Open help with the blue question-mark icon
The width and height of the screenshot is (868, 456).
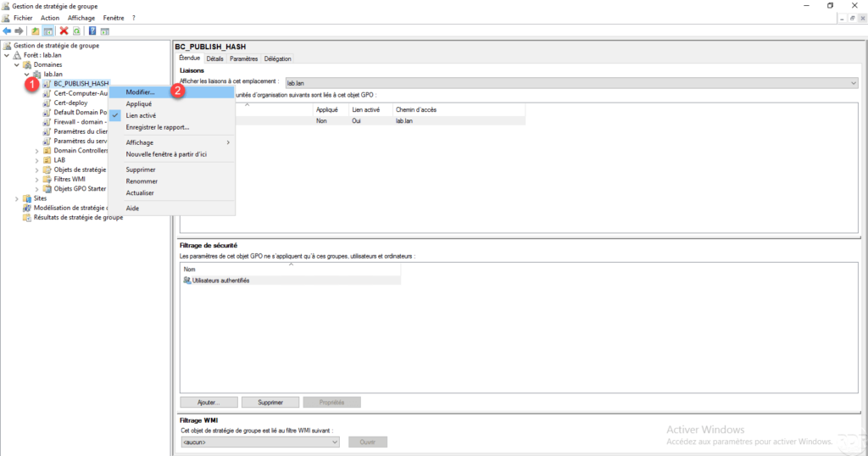[92, 31]
